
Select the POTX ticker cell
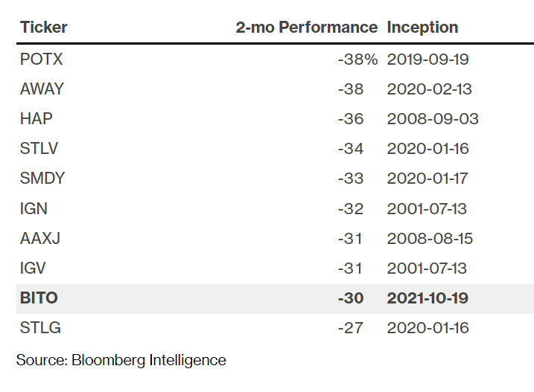(41, 59)
